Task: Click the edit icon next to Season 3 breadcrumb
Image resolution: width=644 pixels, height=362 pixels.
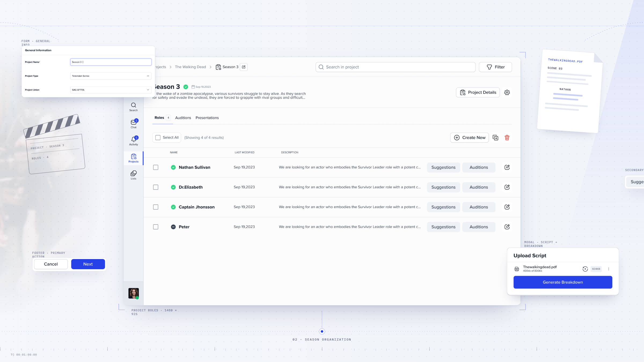Action: tap(244, 67)
